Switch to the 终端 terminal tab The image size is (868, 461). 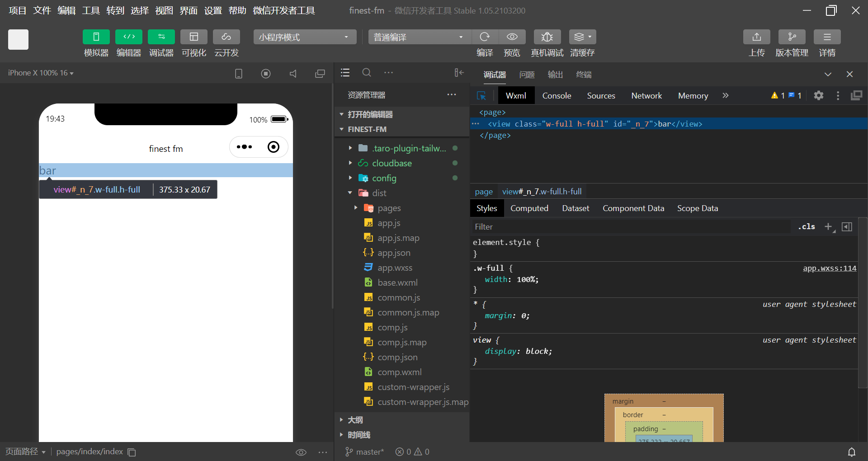click(x=584, y=75)
